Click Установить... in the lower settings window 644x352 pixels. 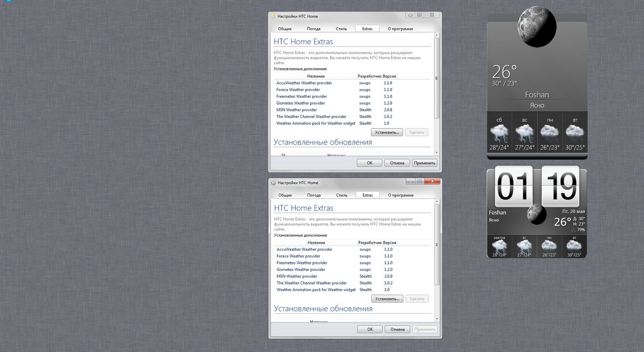pyautogui.click(x=387, y=299)
